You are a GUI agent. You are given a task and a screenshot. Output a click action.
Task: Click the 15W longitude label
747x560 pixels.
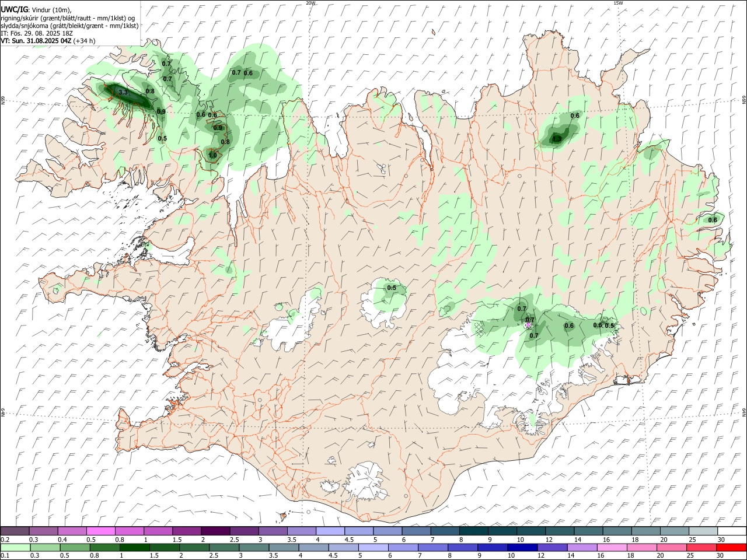coord(619,3)
